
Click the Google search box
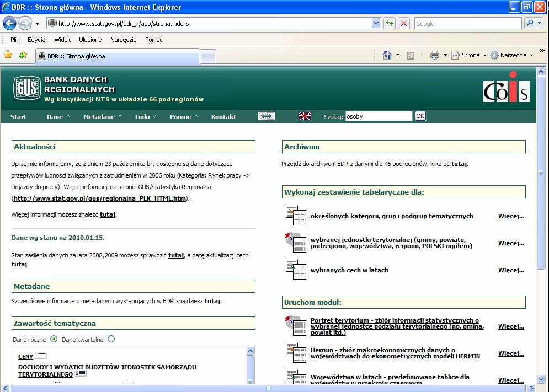tap(468, 24)
